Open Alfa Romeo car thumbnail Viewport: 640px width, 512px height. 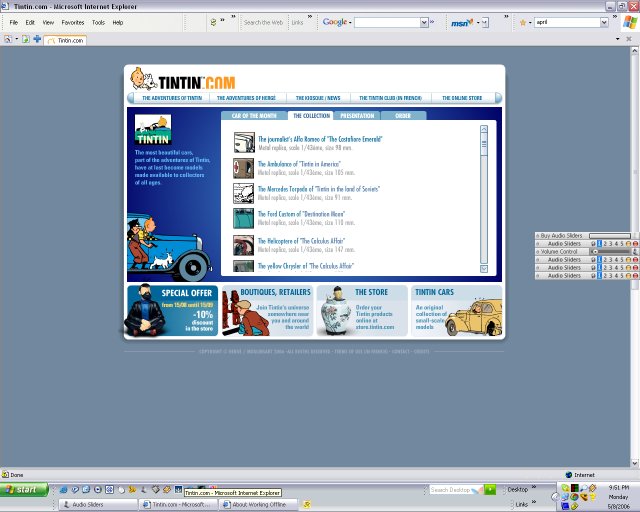pos(244,142)
